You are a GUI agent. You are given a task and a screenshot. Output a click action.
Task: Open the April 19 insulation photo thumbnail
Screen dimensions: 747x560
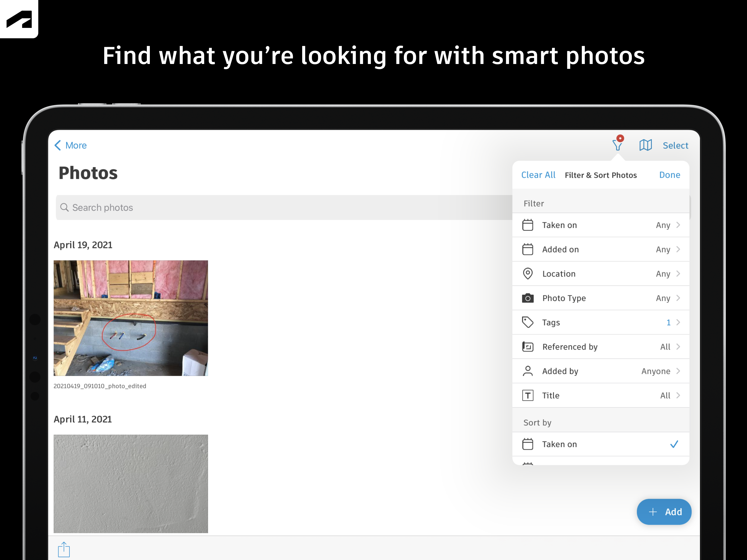[x=131, y=318]
